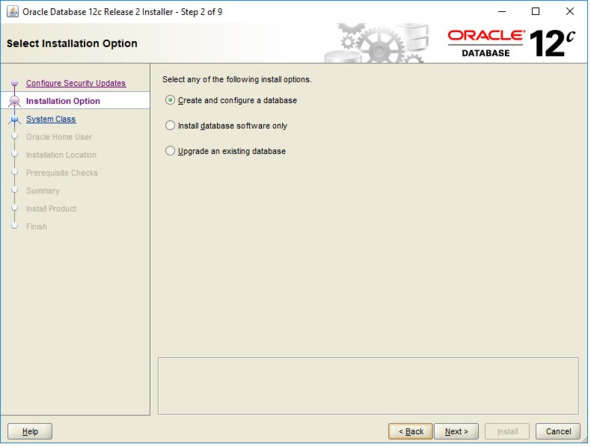Viewport: 591px width, 447px height.
Task: Click the Java installer icon in title bar
Action: tap(12, 12)
